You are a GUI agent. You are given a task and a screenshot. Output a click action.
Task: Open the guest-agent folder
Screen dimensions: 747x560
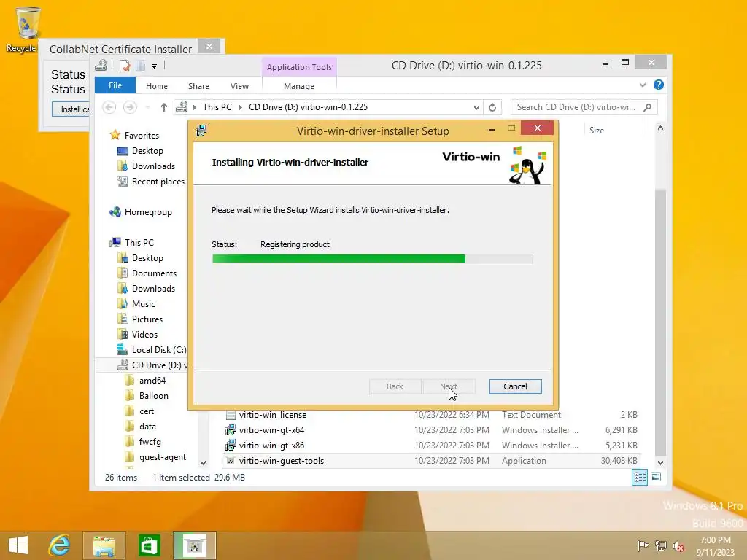tap(163, 457)
